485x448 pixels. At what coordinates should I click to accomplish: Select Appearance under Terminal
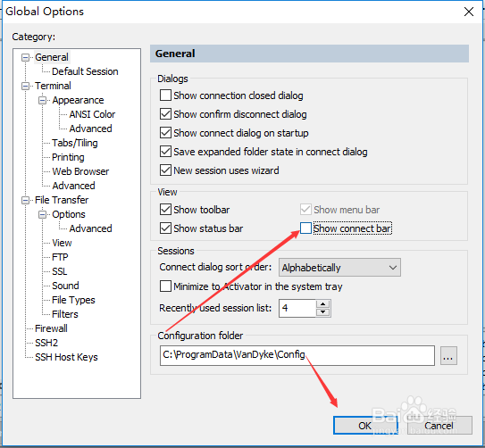point(78,100)
